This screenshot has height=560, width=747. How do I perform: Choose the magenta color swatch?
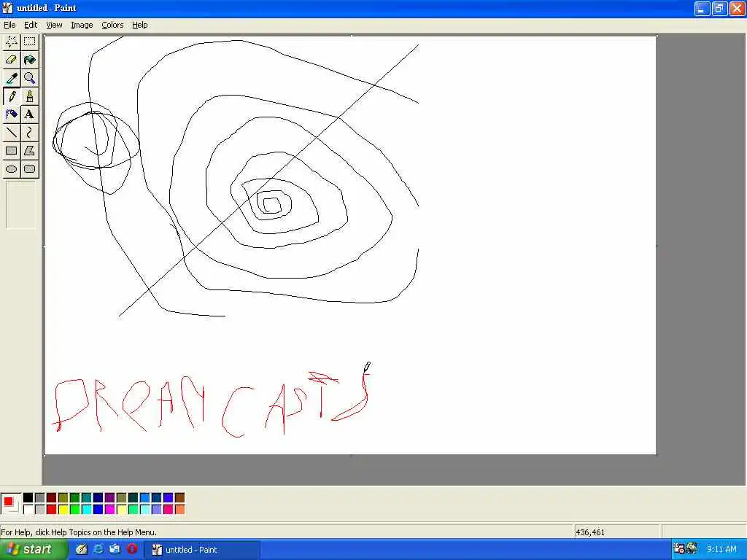(x=109, y=509)
